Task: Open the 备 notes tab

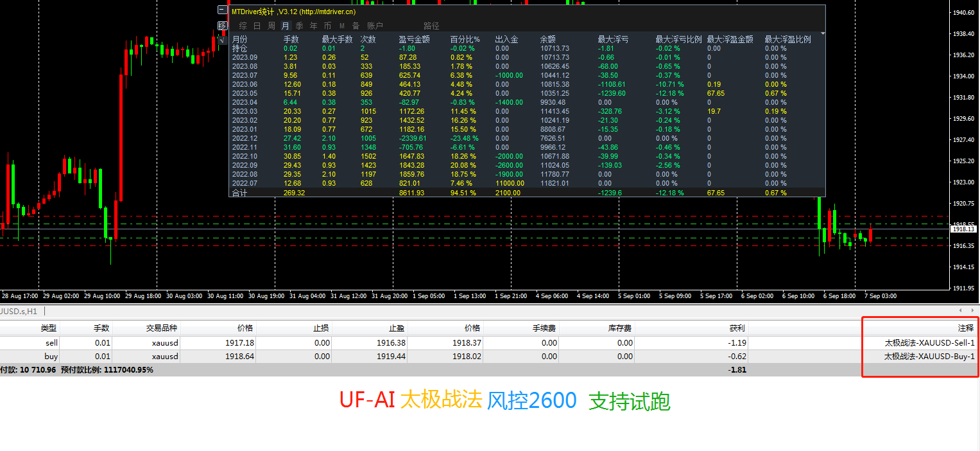Action: point(356,26)
